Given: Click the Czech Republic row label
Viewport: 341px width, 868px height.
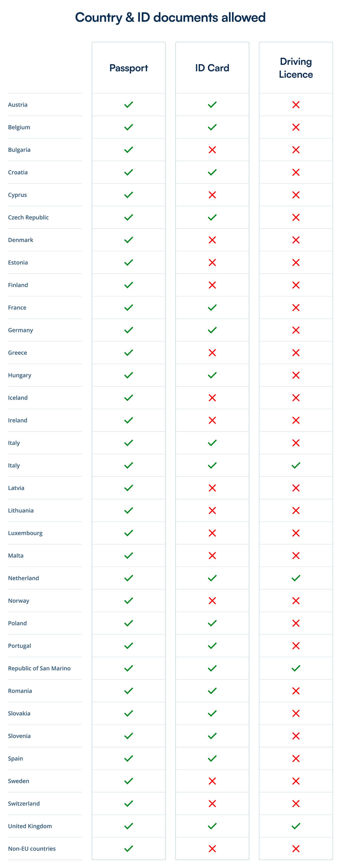Looking at the screenshot, I should tap(28, 217).
